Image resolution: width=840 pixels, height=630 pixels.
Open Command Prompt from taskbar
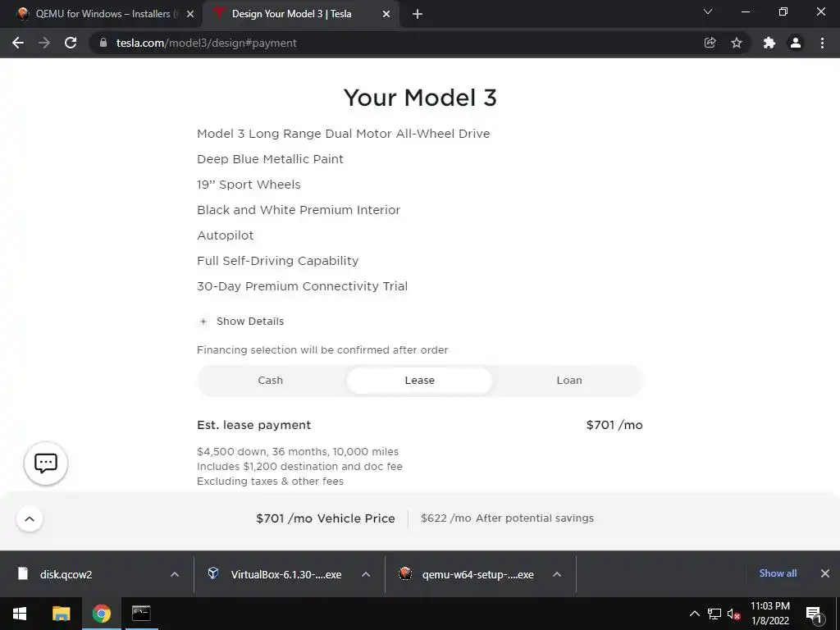[141, 614]
